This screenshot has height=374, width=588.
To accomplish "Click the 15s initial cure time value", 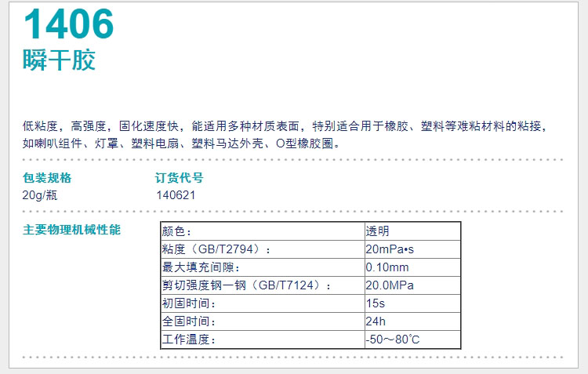I will (375, 303).
